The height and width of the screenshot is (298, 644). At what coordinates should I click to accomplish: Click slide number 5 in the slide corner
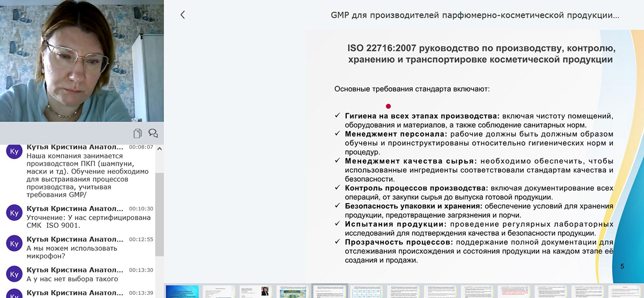click(x=622, y=266)
